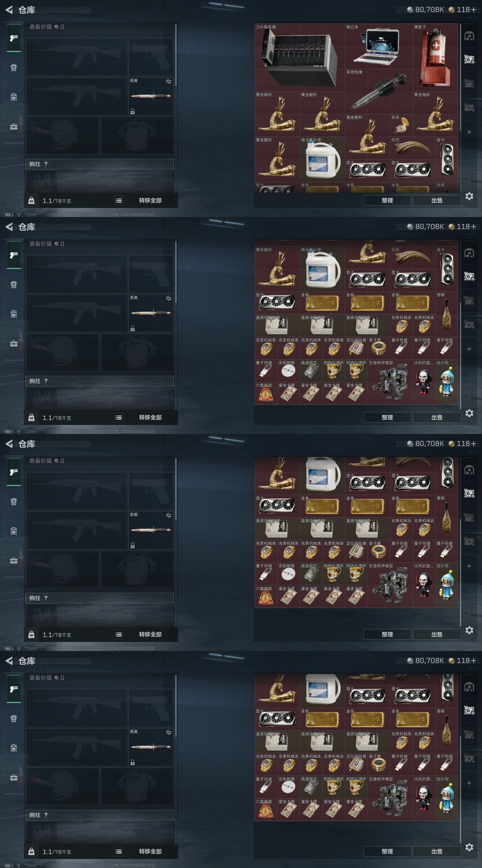Open the weapon loadout tab with pistol icon
Image resolution: width=482 pixels, height=868 pixels.
[14, 38]
